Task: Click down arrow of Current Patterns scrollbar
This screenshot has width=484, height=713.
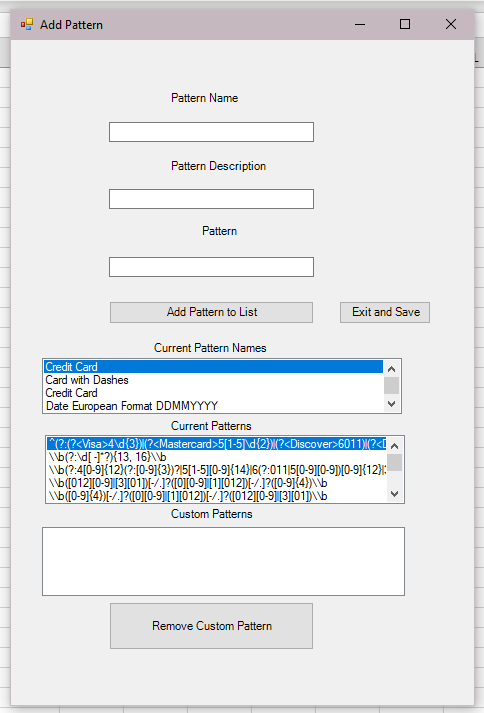Action: pyautogui.click(x=394, y=493)
